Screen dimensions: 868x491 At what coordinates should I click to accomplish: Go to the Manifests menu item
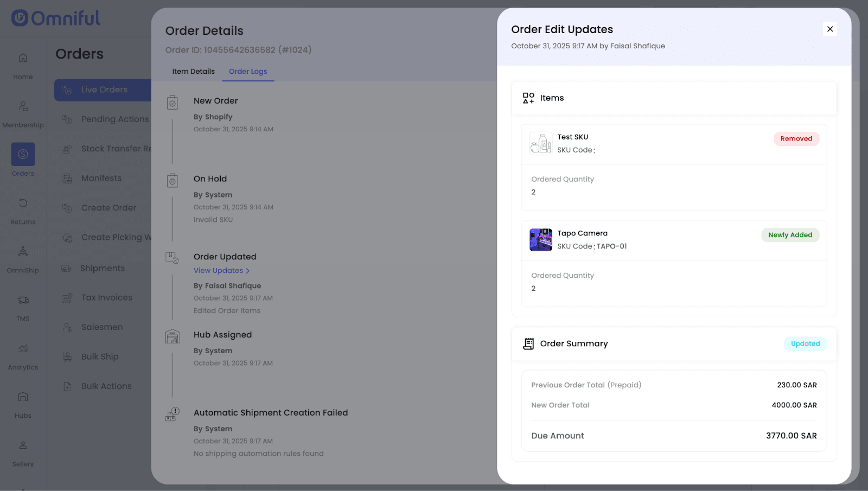101,178
